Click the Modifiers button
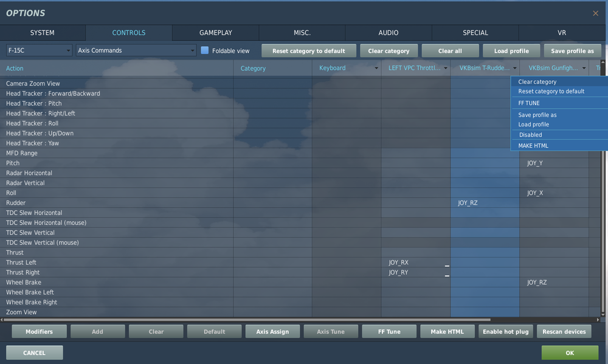 [39, 331]
